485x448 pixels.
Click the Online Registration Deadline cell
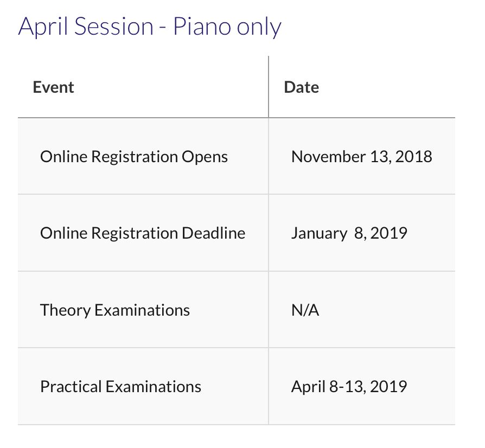point(143,233)
